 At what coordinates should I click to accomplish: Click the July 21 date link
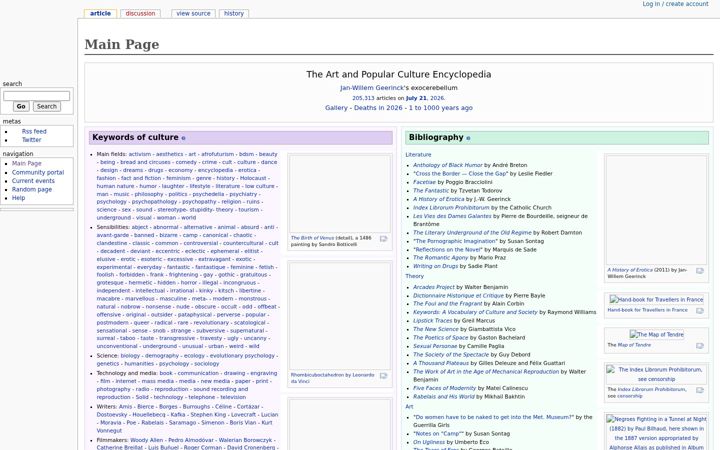point(416,98)
